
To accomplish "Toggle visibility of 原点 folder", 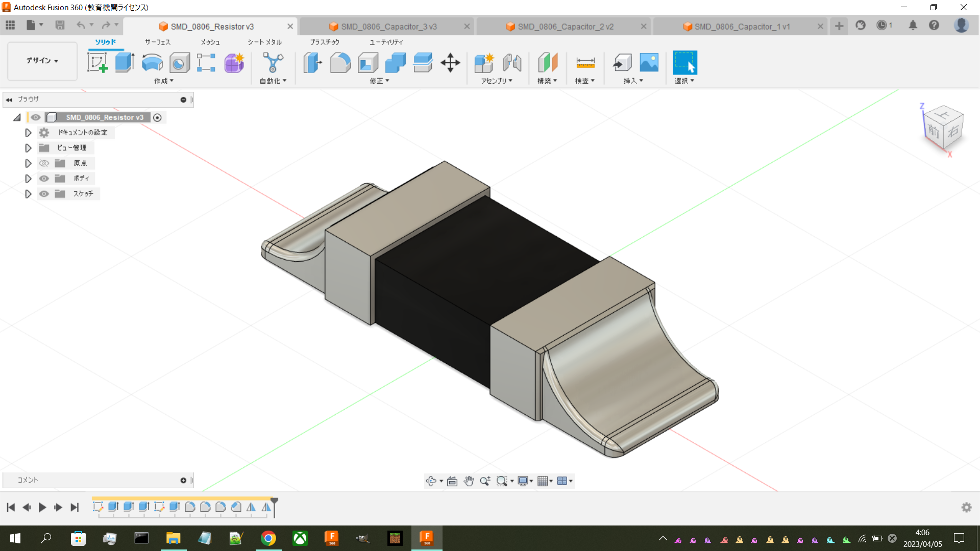I will pos(44,163).
